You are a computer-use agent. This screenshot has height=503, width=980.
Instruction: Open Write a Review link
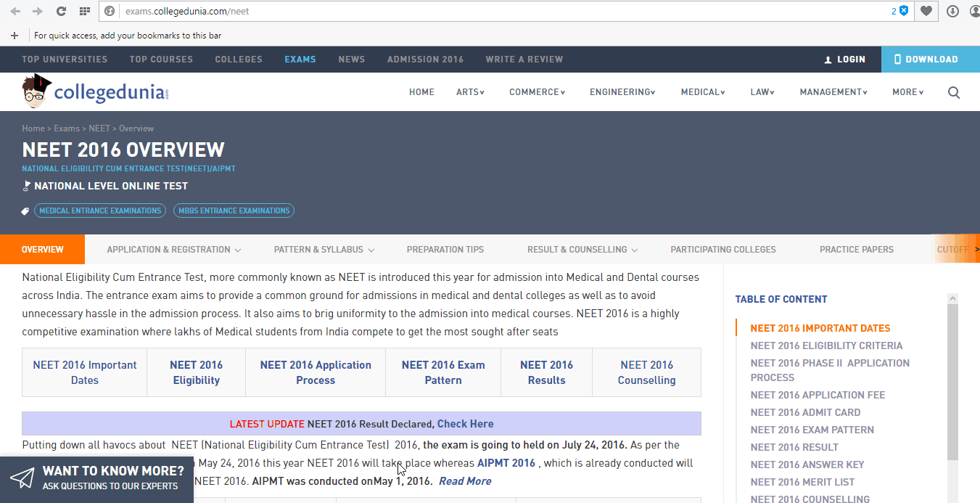[524, 60]
